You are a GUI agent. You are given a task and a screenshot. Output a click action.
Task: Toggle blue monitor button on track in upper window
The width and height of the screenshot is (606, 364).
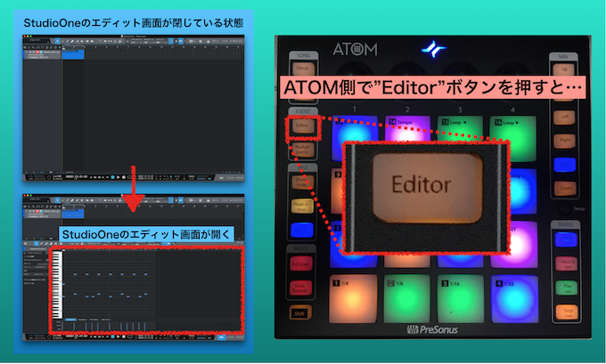[x=41, y=52]
